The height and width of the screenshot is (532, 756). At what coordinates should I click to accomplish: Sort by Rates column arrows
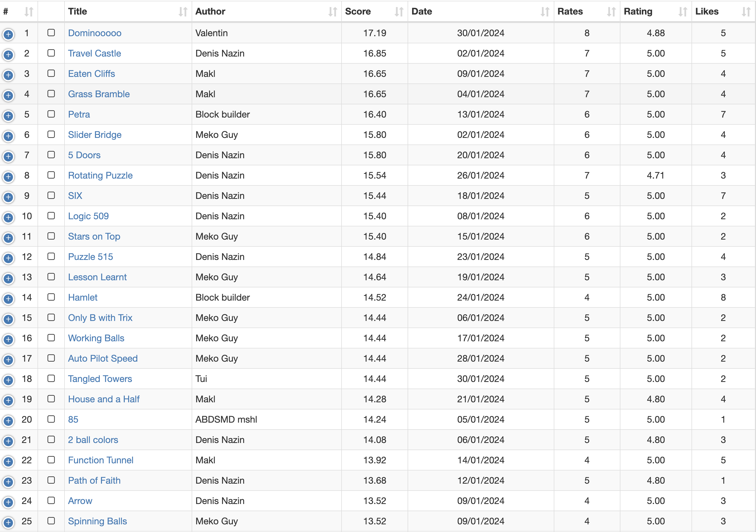tap(611, 12)
